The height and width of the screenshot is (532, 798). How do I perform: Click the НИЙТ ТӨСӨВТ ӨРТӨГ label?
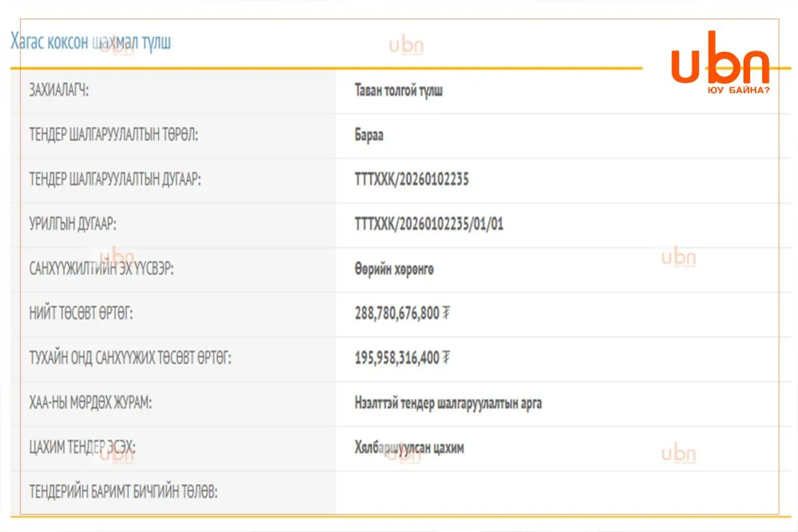(x=81, y=315)
